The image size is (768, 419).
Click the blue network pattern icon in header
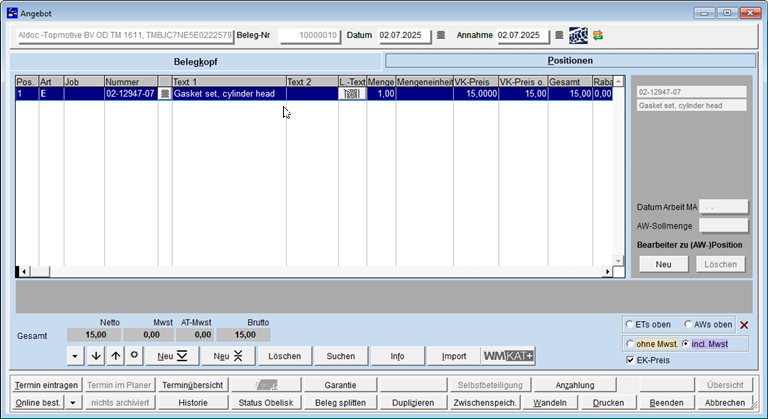tap(578, 35)
